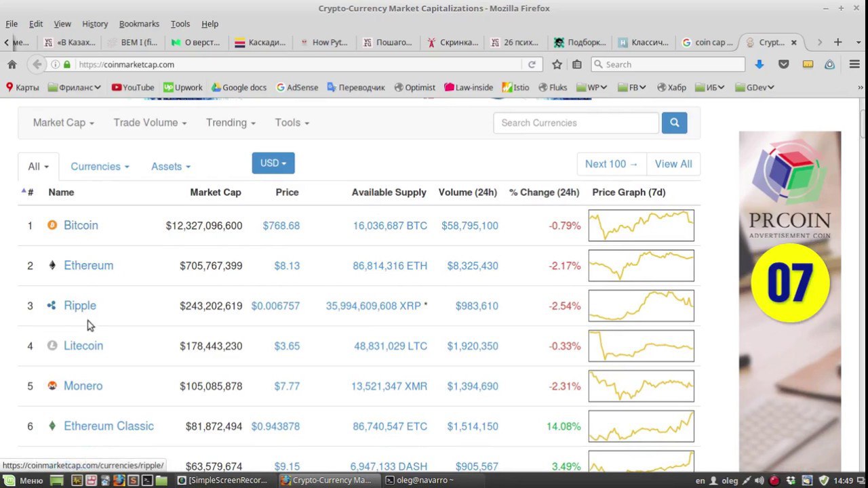
Task: Open the volume tray icon
Action: [760, 481]
